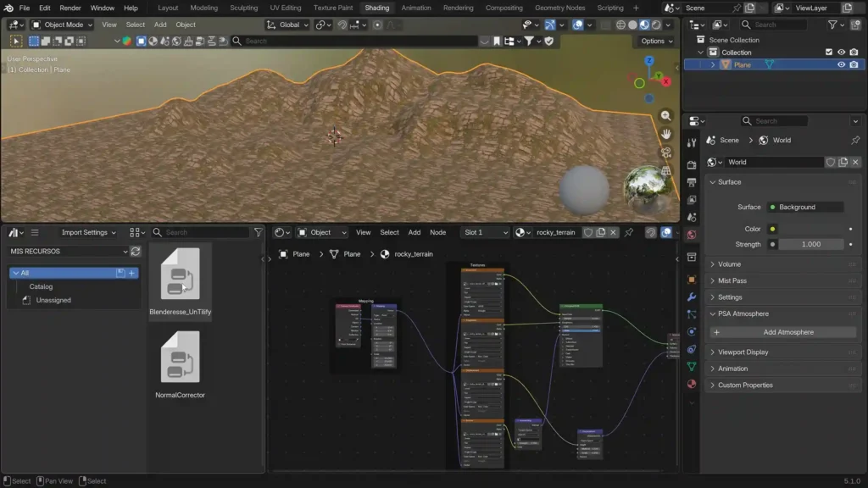
Task: Open the MIS RECURSOS library dropdown
Action: tap(69, 251)
